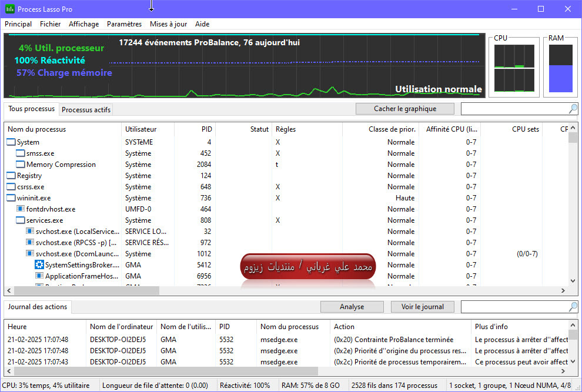The width and height of the screenshot is (582, 392).
Task: Sort the journal by Plus d'info header
Action: 520,327
